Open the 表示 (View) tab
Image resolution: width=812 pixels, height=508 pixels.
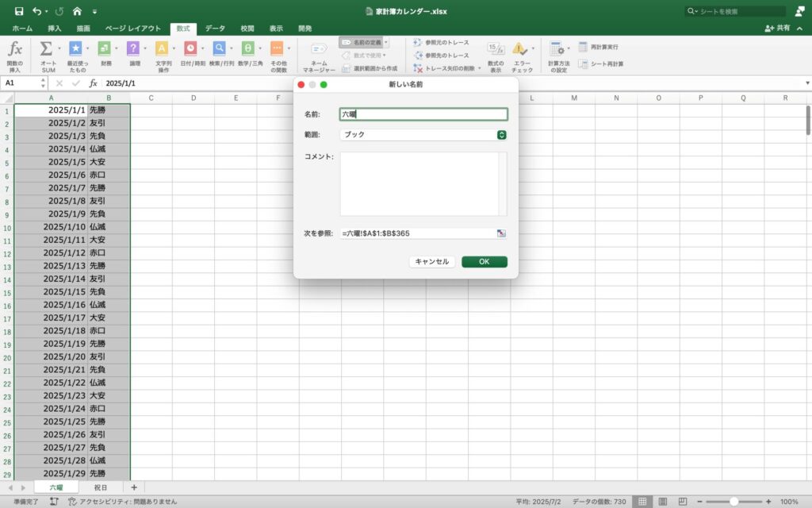276,29
